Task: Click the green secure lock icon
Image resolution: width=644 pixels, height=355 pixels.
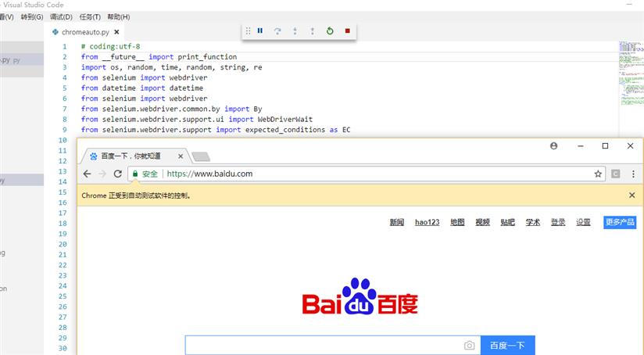Action: (x=134, y=174)
